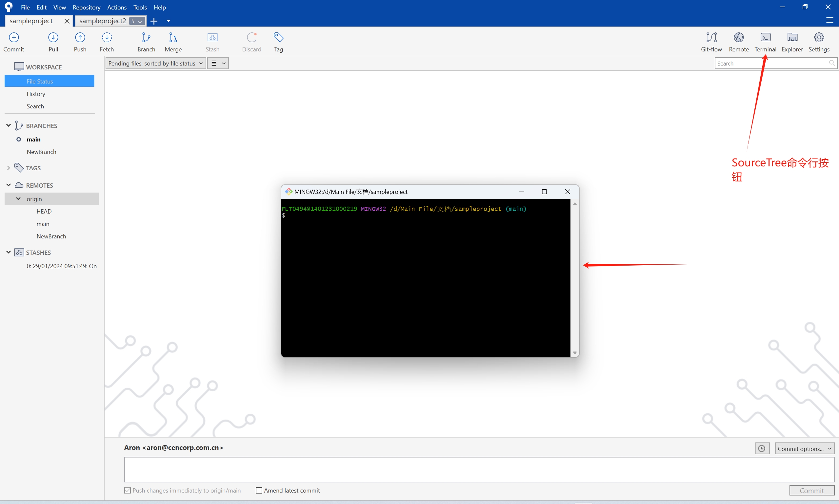Open the Repository menu
This screenshot has width=839, height=504.
pos(86,7)
